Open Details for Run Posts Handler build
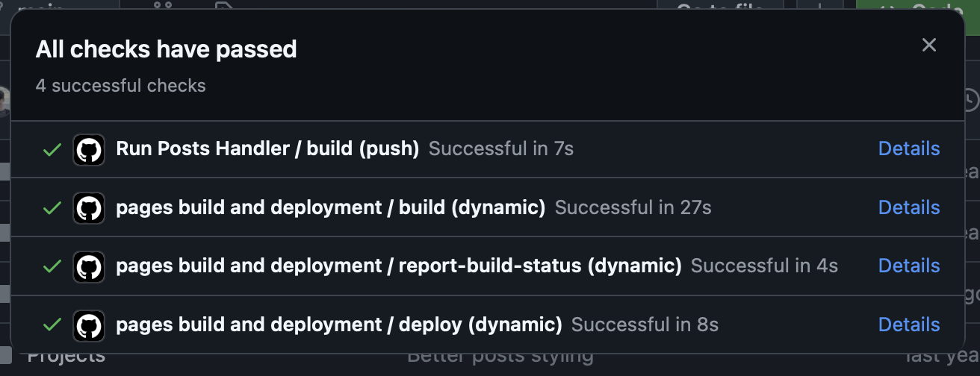Screen dimensions: 980x376 (x=909, y=148)
